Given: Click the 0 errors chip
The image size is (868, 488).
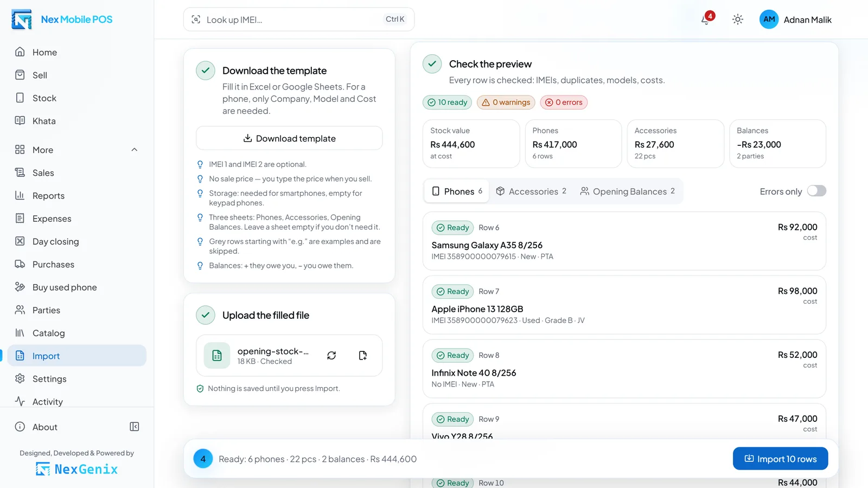Looking at the screenshot, I should (x=564, y=102).
